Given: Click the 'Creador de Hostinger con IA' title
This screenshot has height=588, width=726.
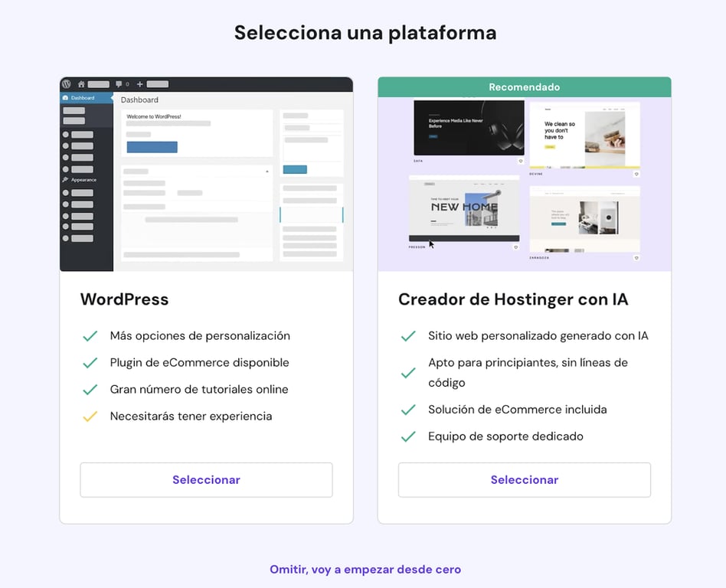Looking at the screenshot, I should [513, 299].
